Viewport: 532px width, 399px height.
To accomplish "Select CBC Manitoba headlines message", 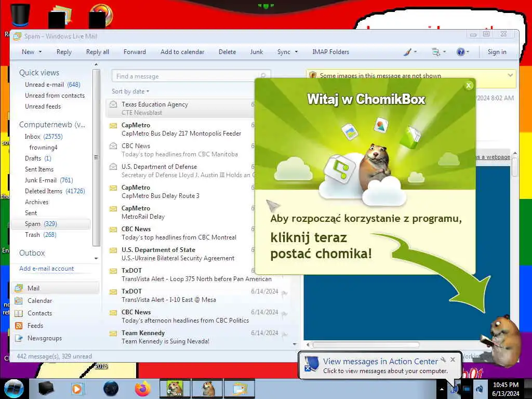I will 180,150.
